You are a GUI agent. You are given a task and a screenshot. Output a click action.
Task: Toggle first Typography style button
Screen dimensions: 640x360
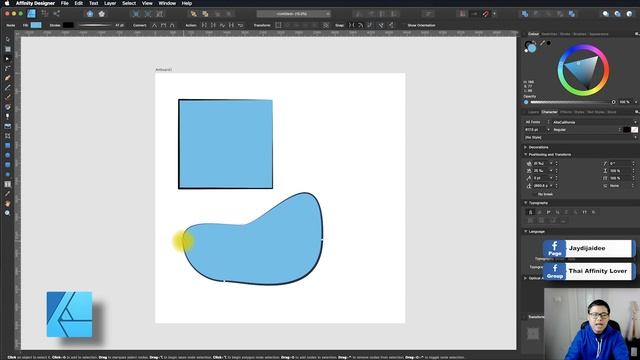tap(530, 212)
